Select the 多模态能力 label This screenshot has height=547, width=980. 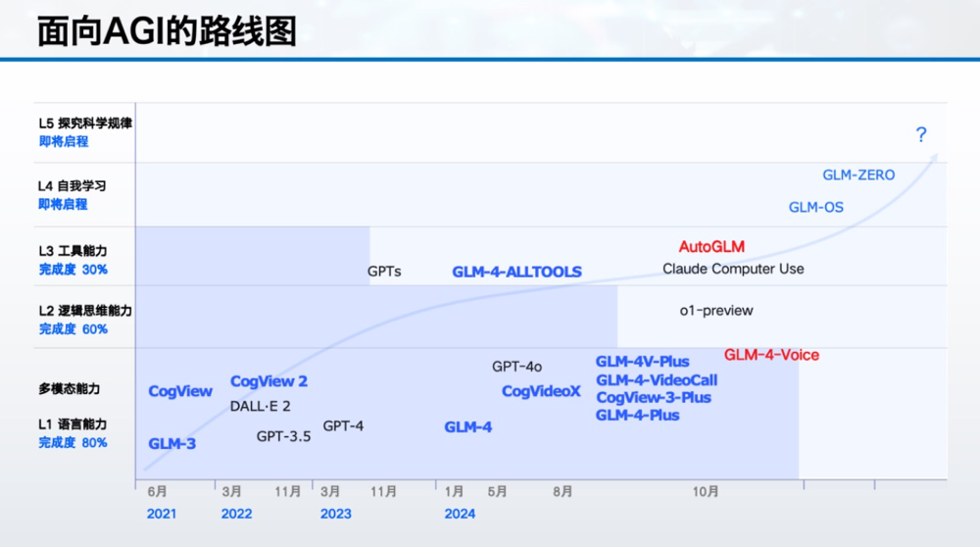point(70,389)
